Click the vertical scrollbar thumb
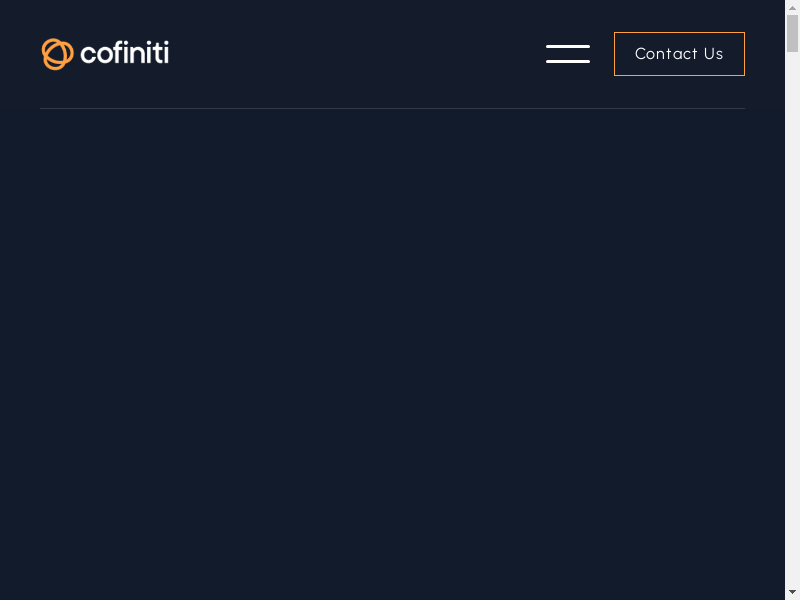The height and width of the screenshot is (600, 800). 792,32
